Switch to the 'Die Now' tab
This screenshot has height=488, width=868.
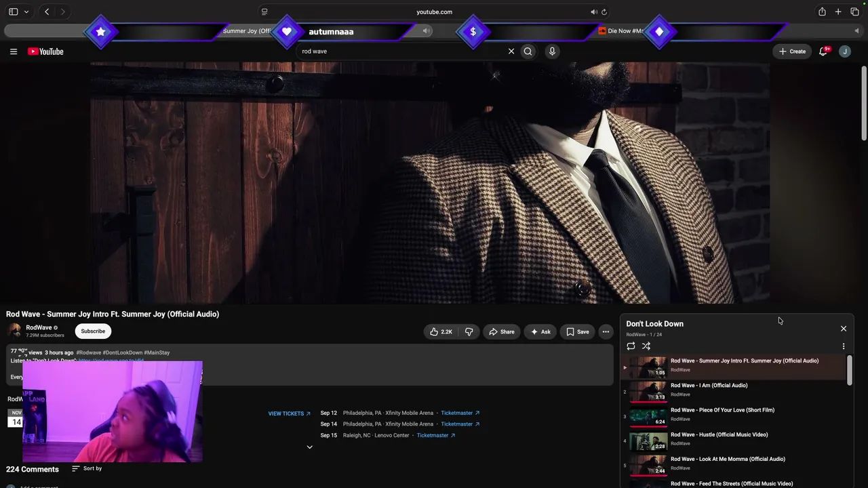coord(620,31)
